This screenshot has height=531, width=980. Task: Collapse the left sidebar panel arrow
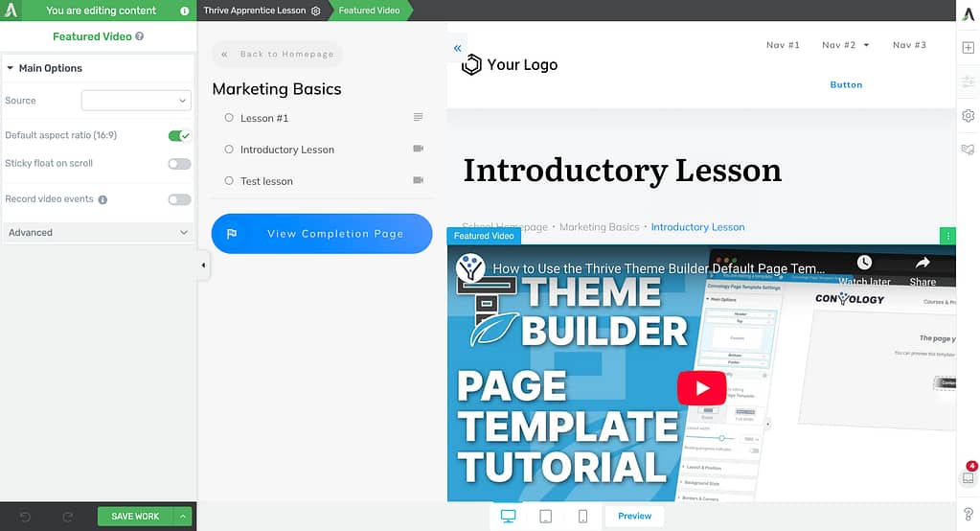pos(203,265)
